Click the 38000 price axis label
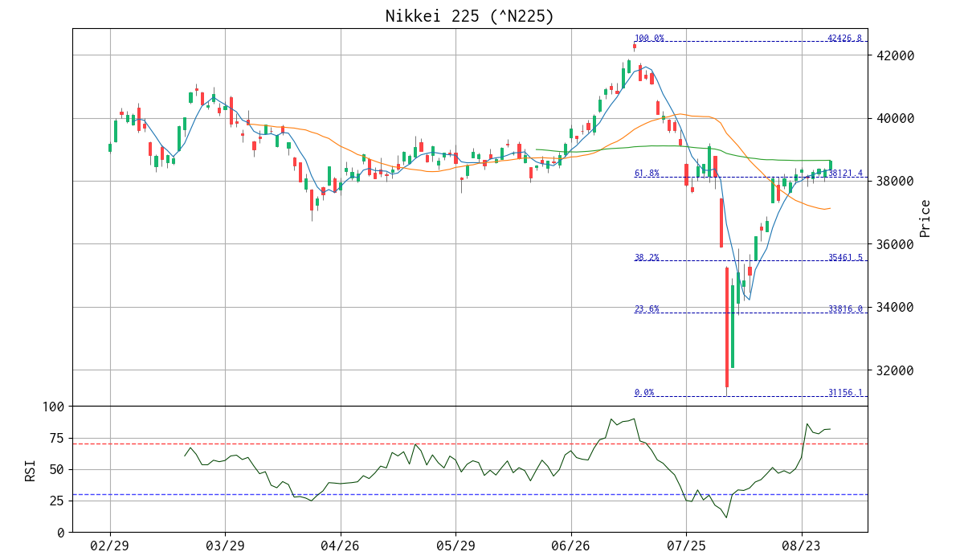This screenshot has height=560, width=964. 894,182
